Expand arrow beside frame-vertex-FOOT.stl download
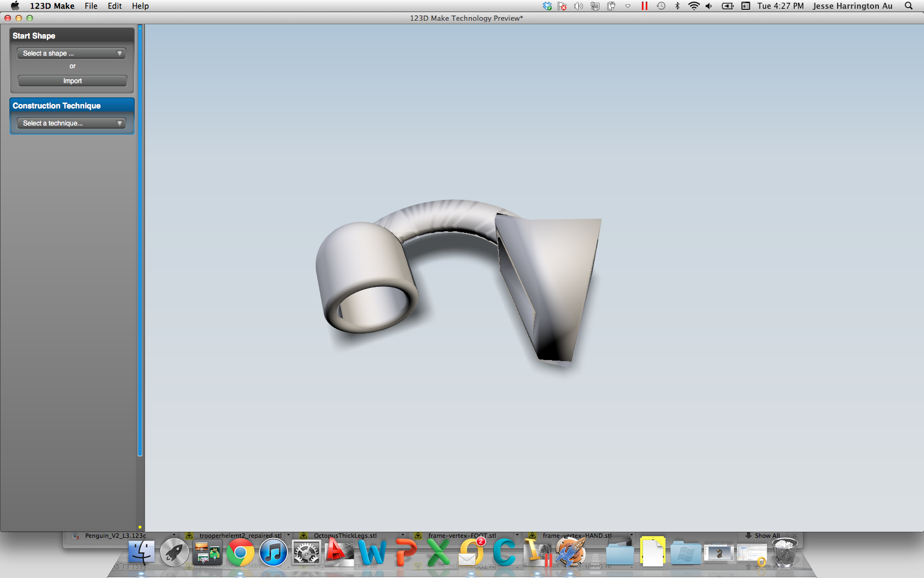The image size is (924, 578). coord(517,535)
